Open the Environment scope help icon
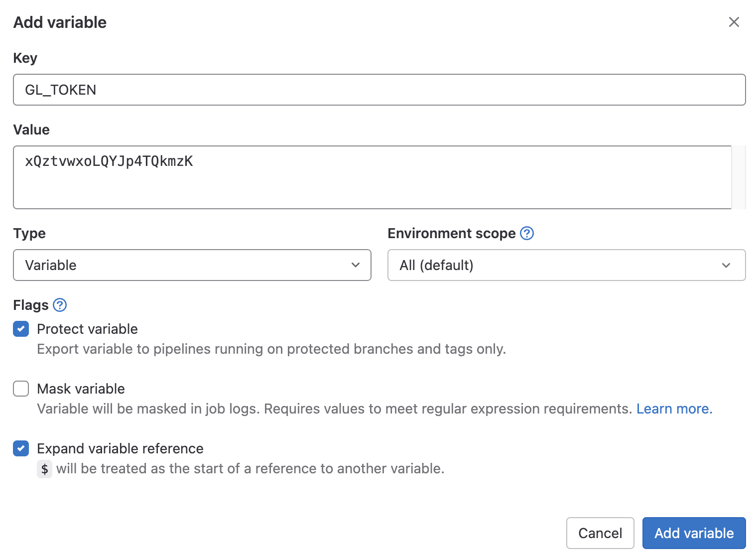Screen dimensions: 756x556 click(526, 233)
